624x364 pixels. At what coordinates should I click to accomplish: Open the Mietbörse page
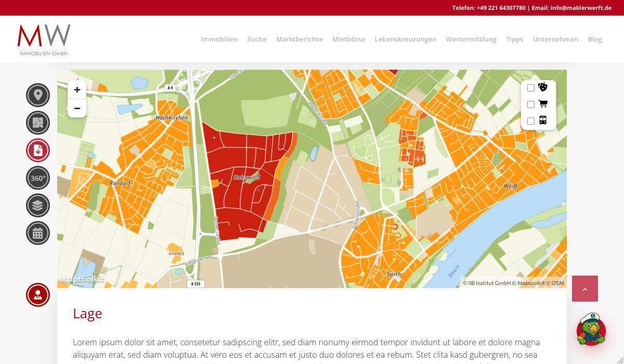click(348, 39)
